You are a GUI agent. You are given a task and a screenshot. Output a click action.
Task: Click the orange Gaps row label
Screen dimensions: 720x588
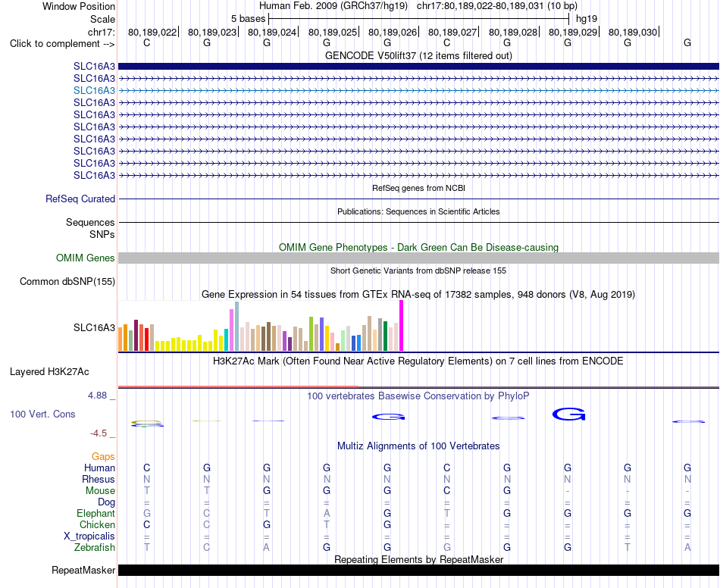pyautogui.click(x=103, y=456)
